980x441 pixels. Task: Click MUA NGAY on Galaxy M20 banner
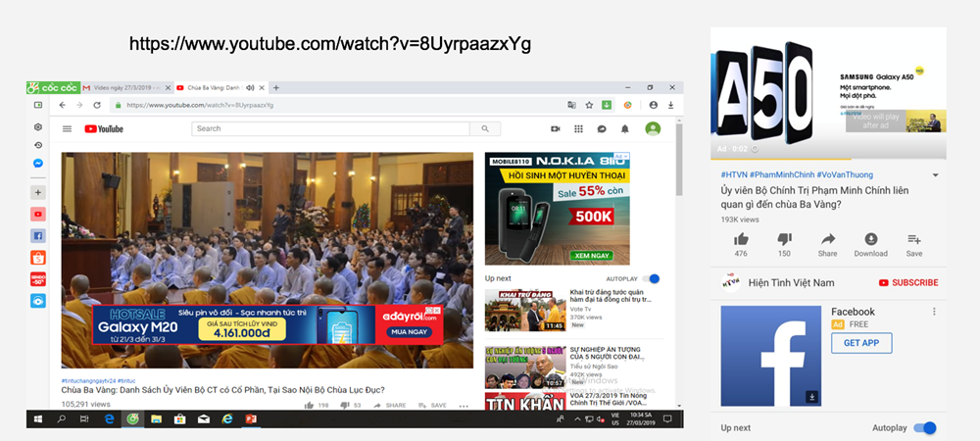click(408, 332)
